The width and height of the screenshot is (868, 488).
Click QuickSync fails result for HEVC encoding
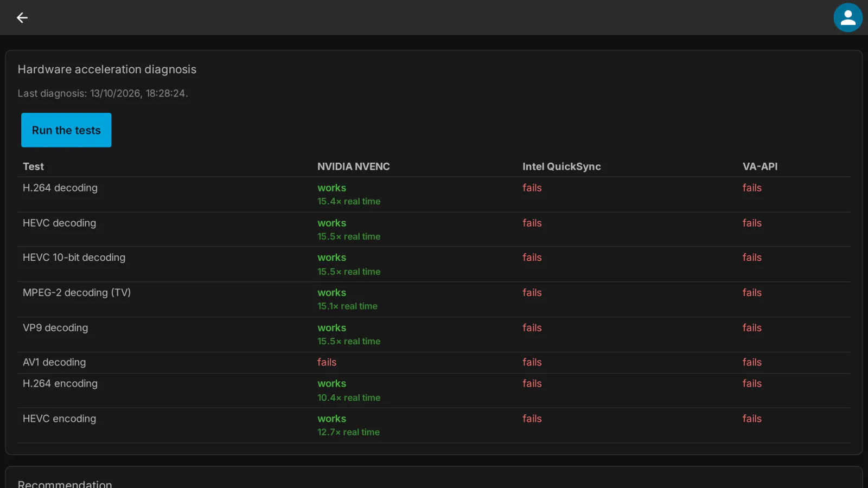[532, 419]
